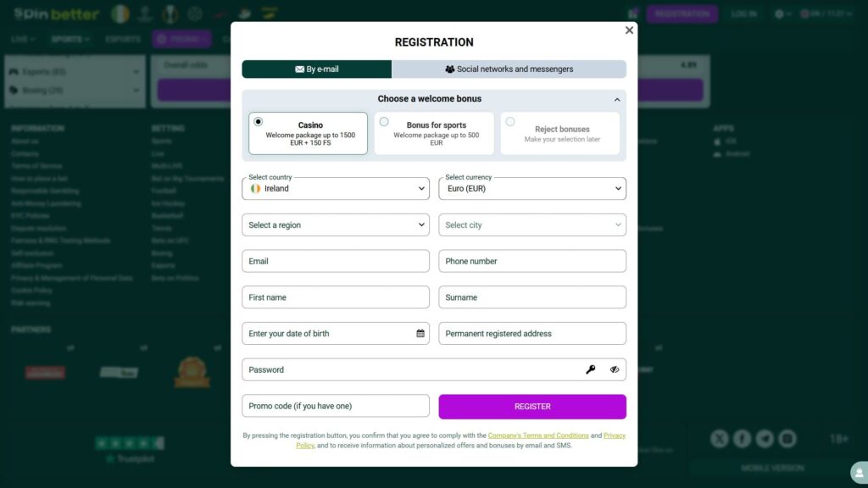868x488 pixels.
Task: Open Telegram via its footer icon
Action: pos(764,439)
